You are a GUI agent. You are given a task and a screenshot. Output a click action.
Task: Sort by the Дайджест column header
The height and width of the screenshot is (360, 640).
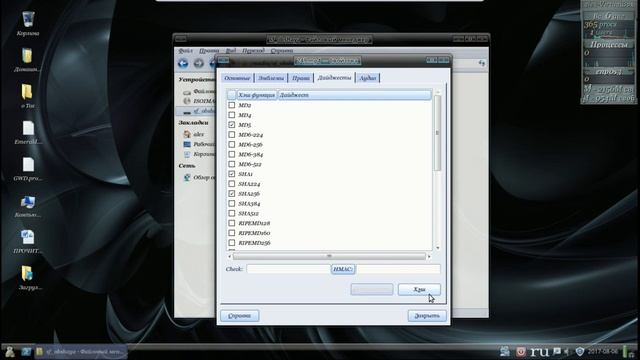pyautogui.click(x=354, y=95)
